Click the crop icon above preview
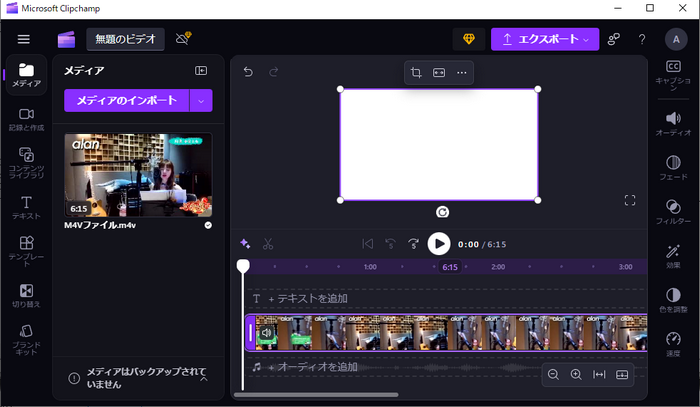 (416, 73)
